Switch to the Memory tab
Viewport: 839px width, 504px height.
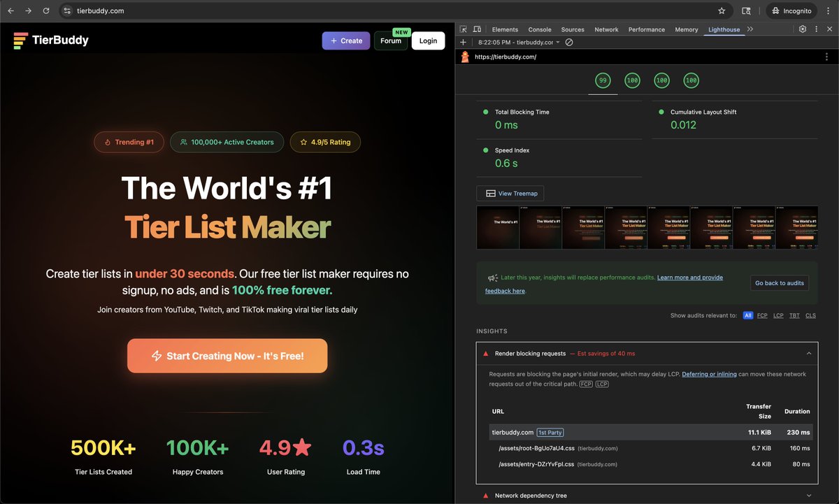point(687,29)
